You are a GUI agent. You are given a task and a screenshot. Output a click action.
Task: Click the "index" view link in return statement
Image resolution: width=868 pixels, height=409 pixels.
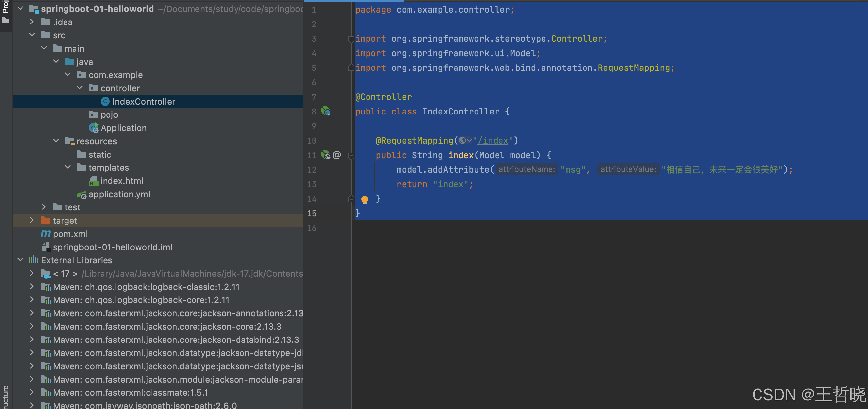[x=450, y=184]
